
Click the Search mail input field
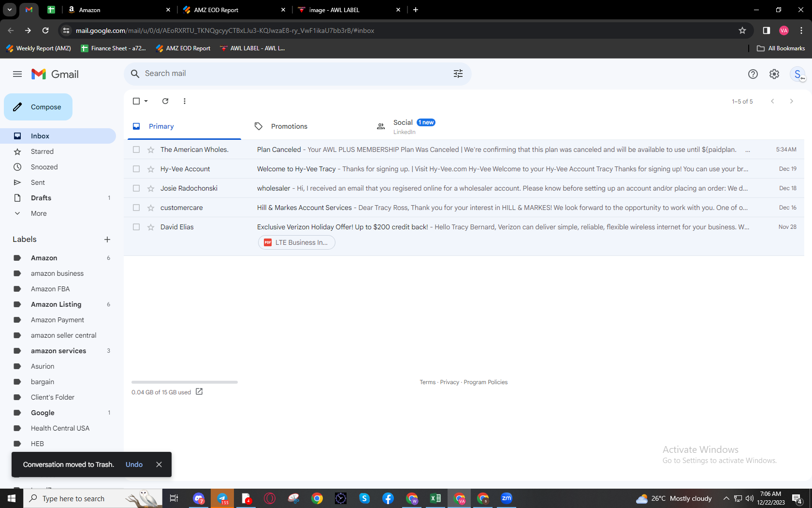(295, 74)
